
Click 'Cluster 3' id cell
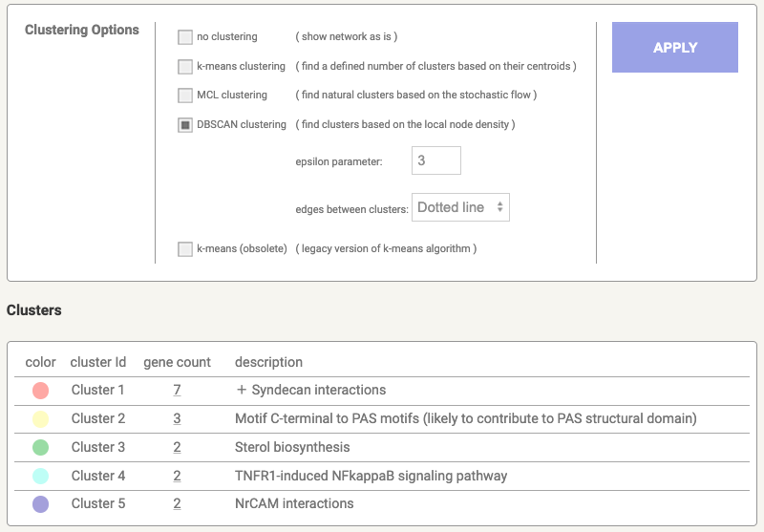(x=98, y=447)
